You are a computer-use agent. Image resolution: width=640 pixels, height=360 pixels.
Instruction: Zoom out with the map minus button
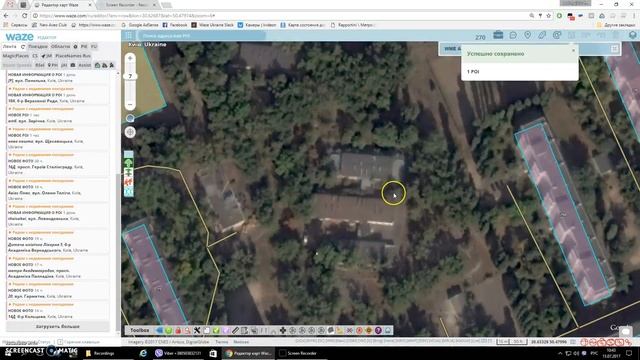(x=130, y=105)
